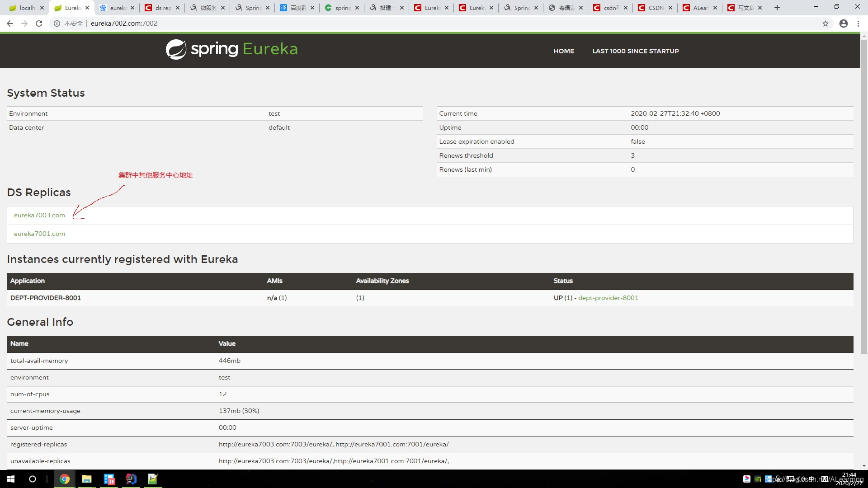Open the NVIDIA tray icon
Image resolution: width=868 pixels, height=488 pixels.
click(758, 479)
